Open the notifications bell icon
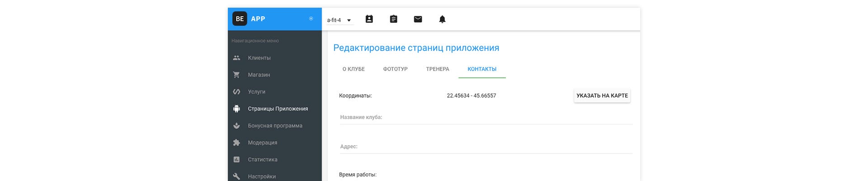Screen dimensions: 868x181 (443, 19)
